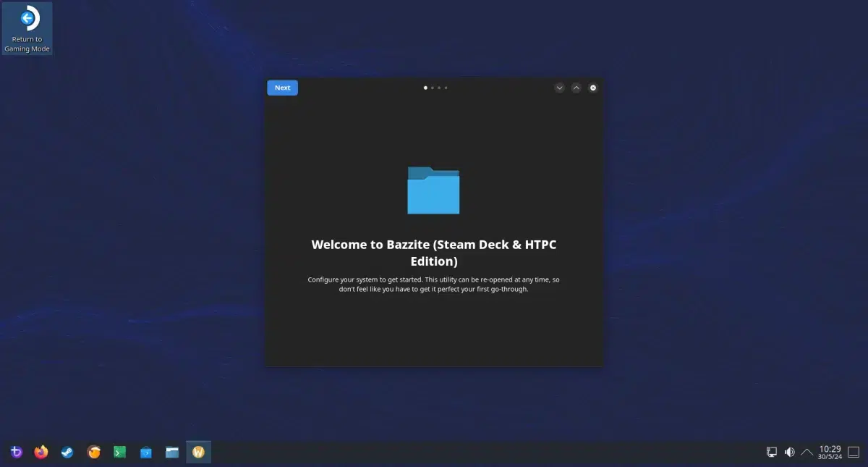
Task: Open the Discover software center
Action: (x=145, y=451)
